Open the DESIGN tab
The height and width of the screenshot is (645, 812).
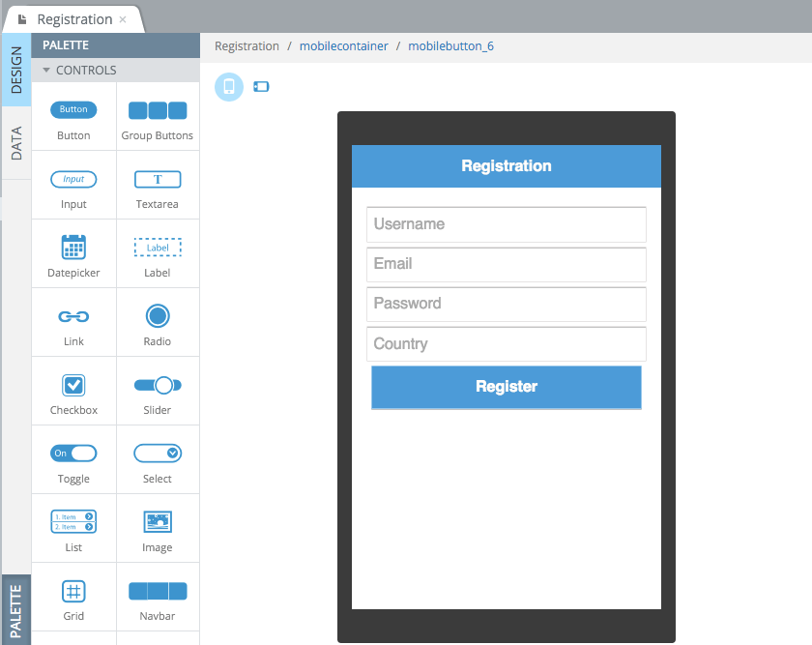click(x=16, y=70)
